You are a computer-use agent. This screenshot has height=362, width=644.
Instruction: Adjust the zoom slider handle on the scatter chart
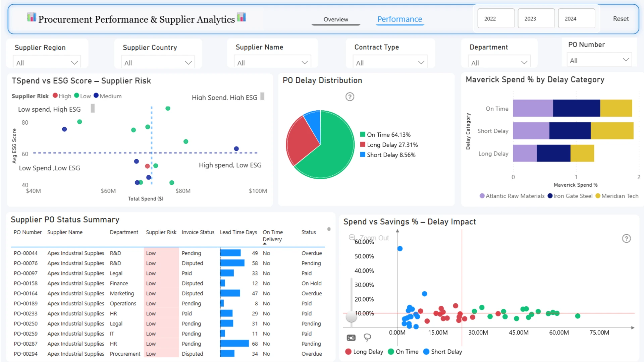[x=351, y=316]
